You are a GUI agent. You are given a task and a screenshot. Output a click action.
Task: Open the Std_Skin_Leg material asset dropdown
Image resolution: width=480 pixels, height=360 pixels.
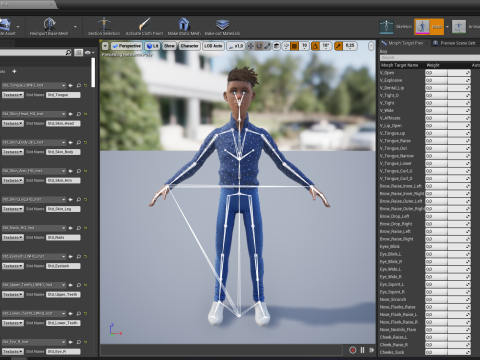point(34,199)
